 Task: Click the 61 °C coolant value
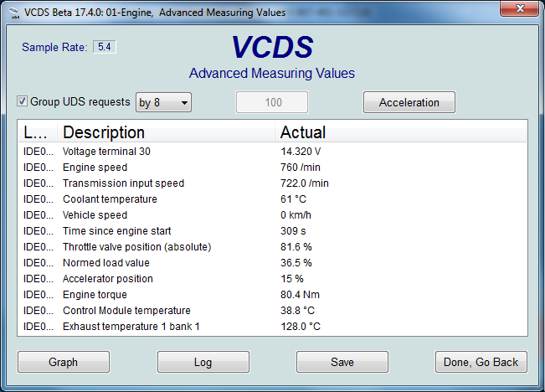(293, 199)
